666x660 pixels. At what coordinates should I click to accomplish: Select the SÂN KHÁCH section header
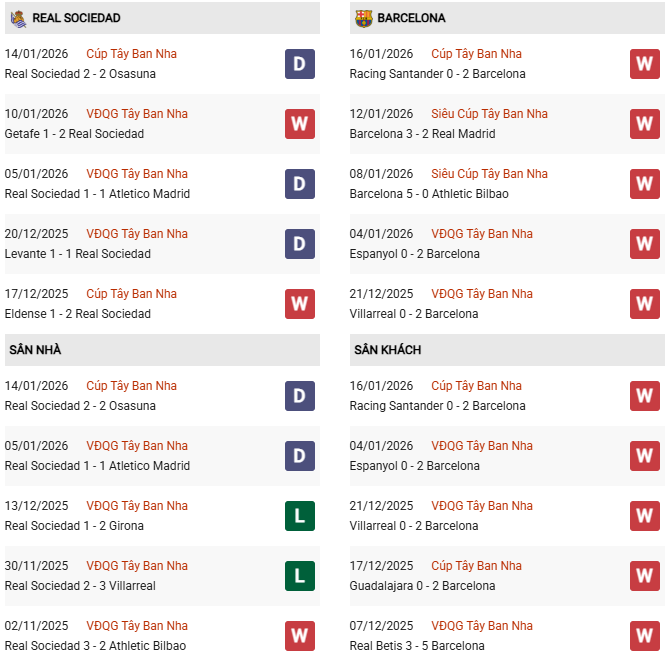[x=387, y=350]
